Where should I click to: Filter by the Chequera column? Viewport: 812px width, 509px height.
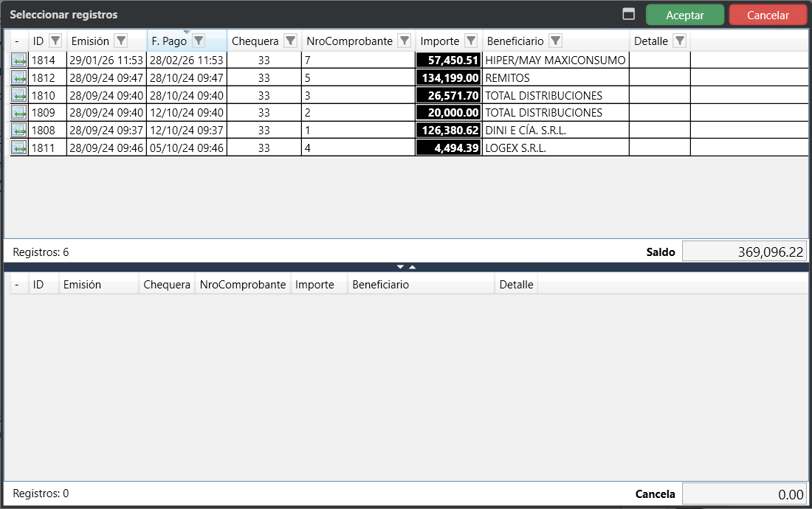pos(290,41)
